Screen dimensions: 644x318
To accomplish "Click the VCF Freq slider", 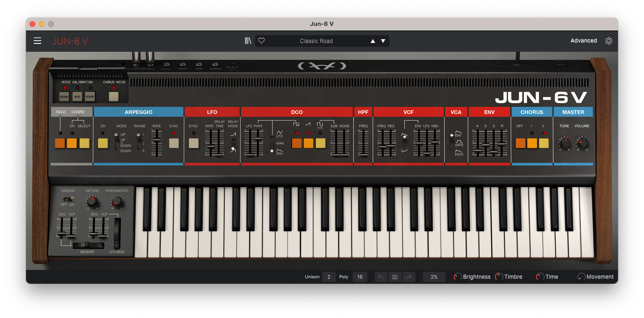I will [x=382, y=143].
